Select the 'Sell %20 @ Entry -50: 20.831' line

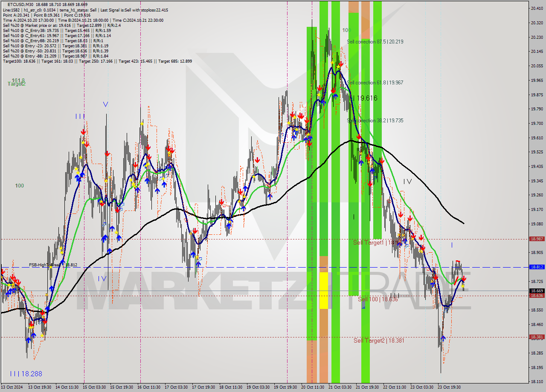coord(55,51)
